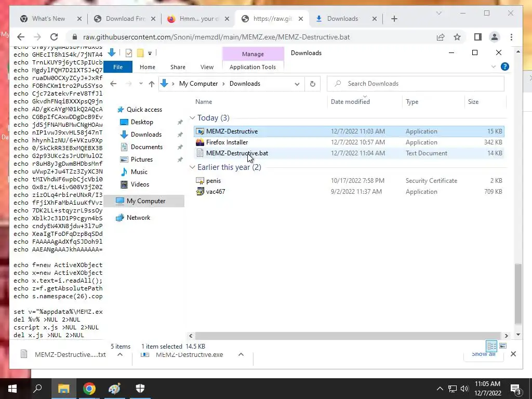
Task: Switch to the Hmm... your Firefox tab
Action: [x=198, y=19]
